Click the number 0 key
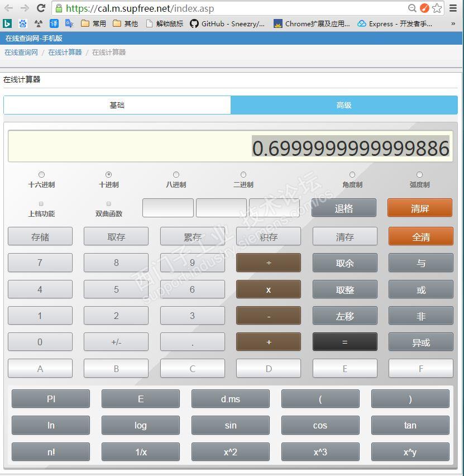 pos(40,342)
